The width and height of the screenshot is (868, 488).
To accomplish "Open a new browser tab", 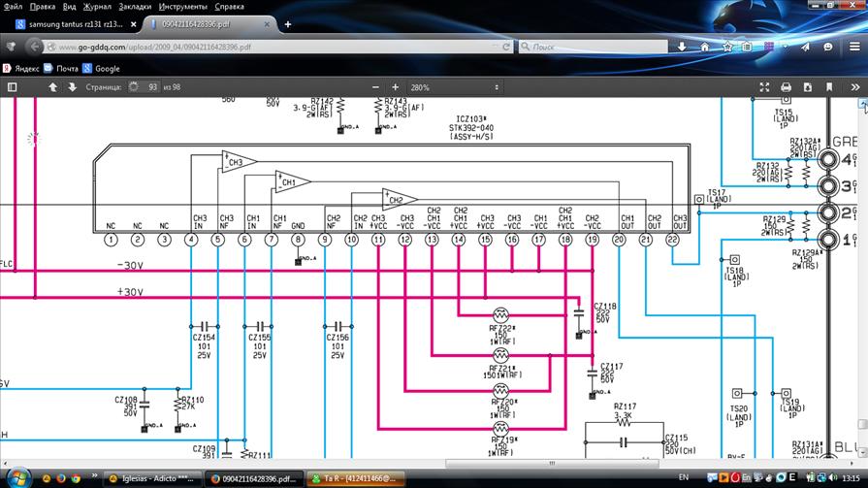I will pyautogui.click(x=288, y=24).
